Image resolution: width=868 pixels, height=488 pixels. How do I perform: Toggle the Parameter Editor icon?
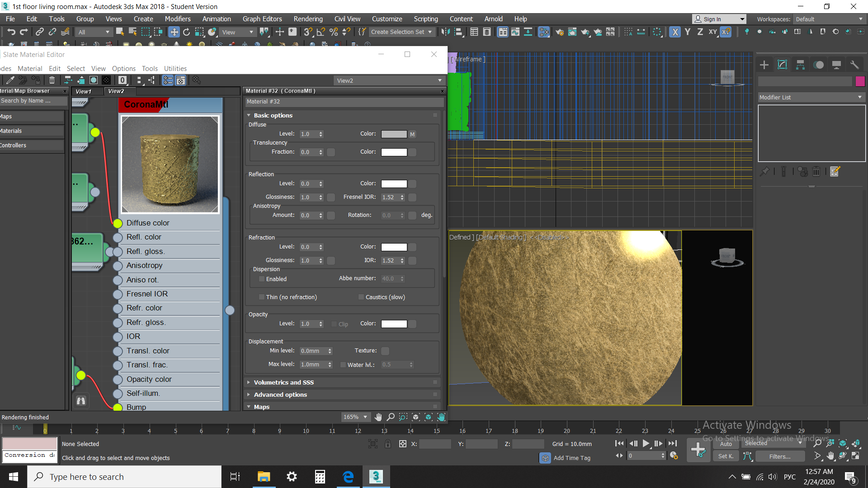(x=181, y=80)
